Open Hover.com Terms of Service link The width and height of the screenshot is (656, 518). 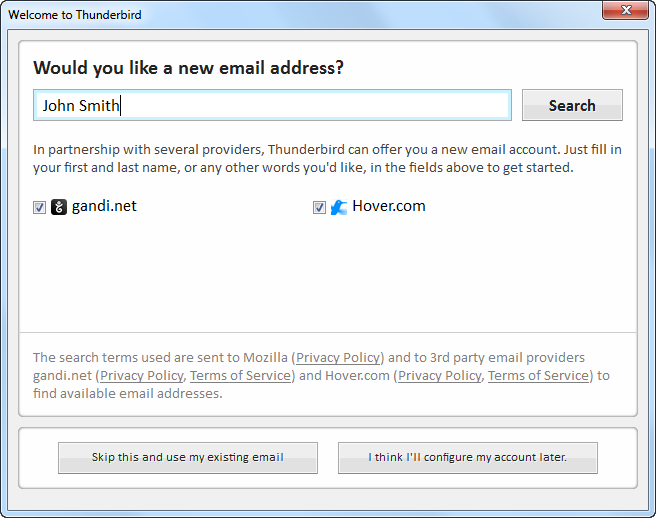538,376
